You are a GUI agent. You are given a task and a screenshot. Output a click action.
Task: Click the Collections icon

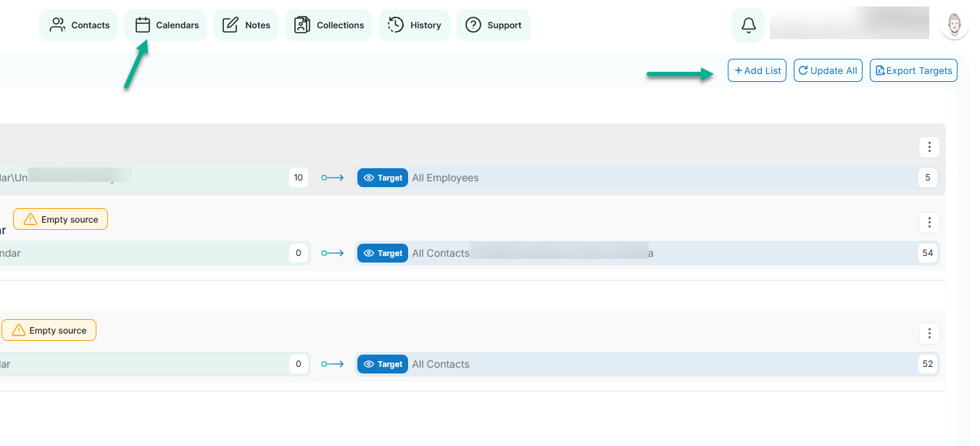303,24
